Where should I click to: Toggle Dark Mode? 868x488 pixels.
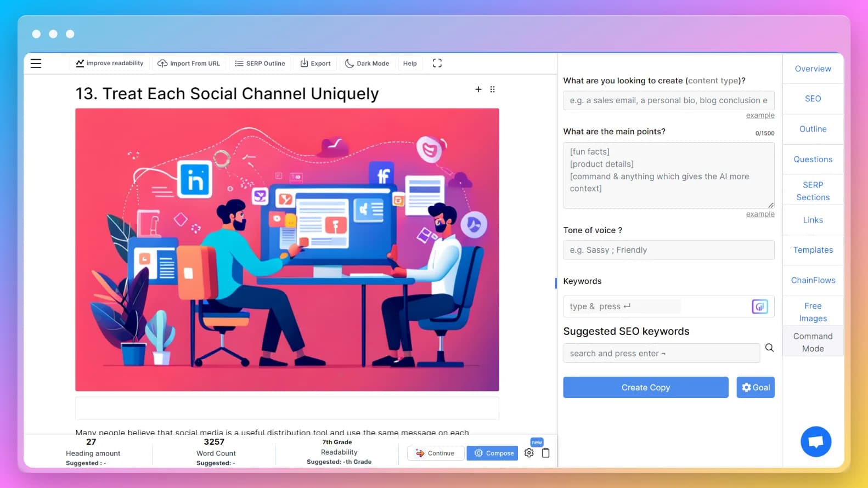[367, 64]
